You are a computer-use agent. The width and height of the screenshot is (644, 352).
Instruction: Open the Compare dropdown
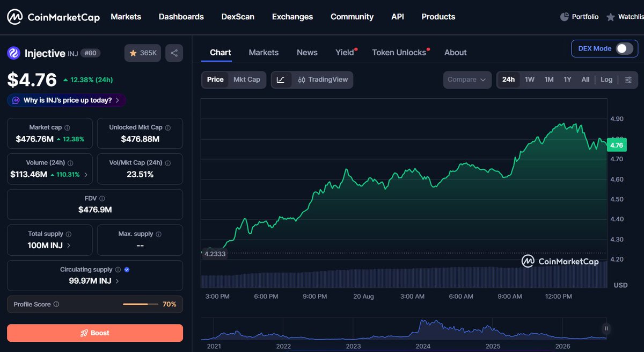pyautogui.click(x=467, y=80)
